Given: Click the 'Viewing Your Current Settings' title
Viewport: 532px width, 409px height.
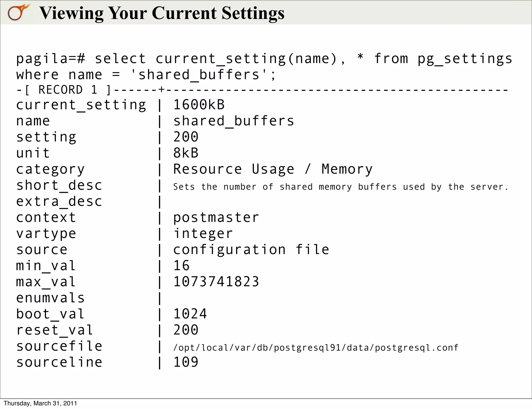Looking at the screenshot, I should coord(162,13).
